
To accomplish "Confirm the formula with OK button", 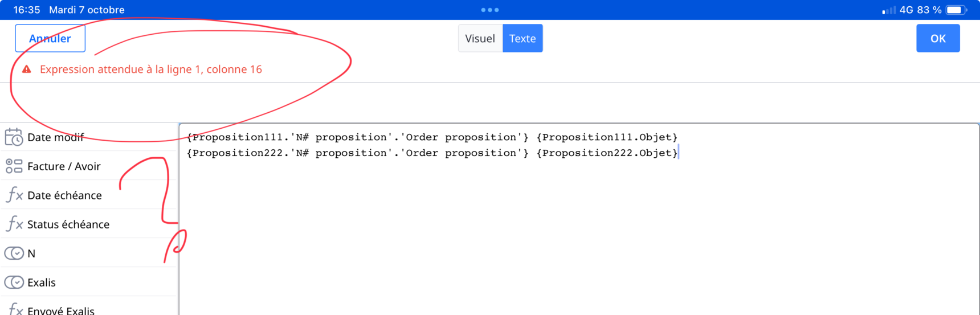I will pos(938,39).
